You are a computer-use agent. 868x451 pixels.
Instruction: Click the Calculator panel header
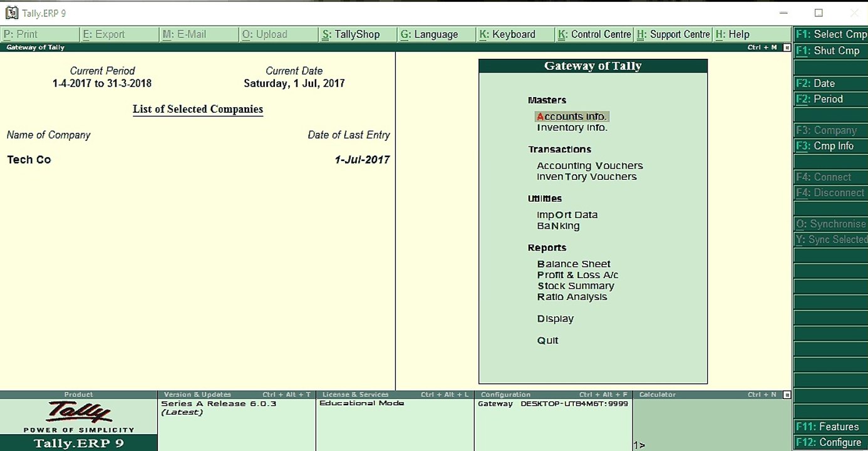tap(706, 395)
